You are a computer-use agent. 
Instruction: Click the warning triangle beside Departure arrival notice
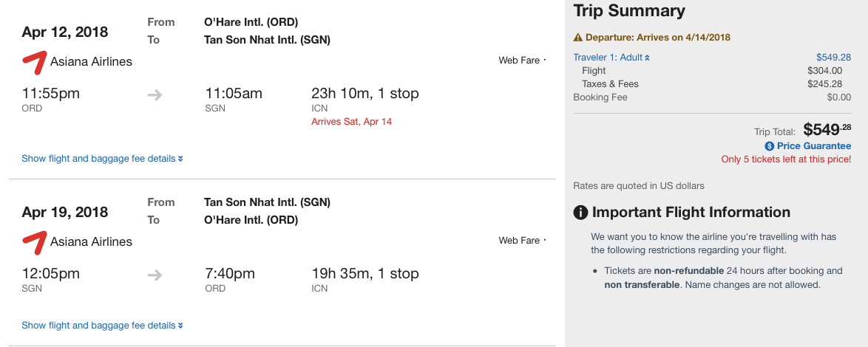click(578, 38)
